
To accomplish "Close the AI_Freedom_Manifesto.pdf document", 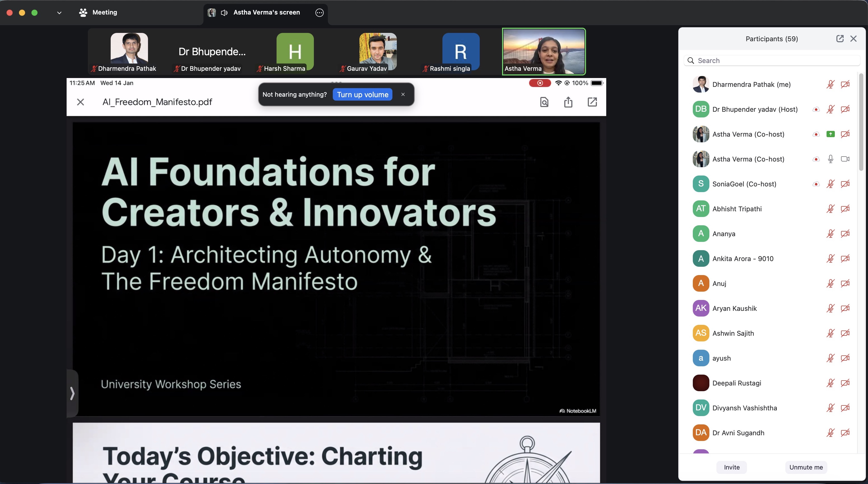I will coord(81,102).
